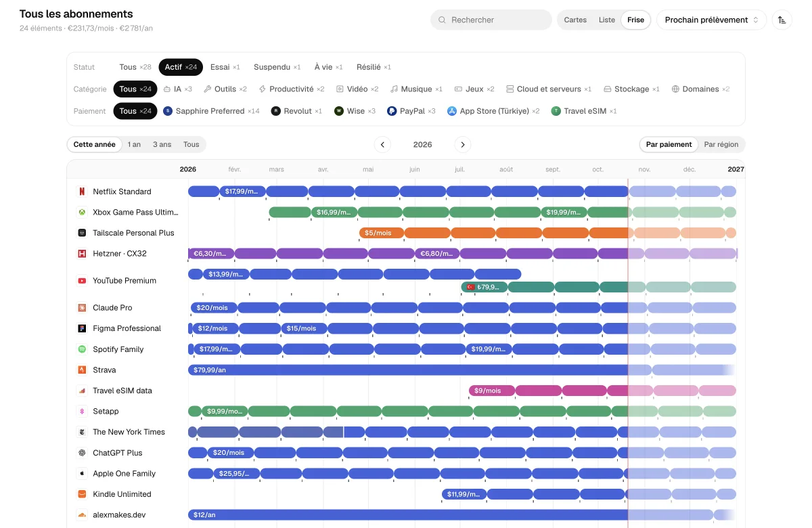Click the Travel eSIM $9/mois segment

pos(492,391)
